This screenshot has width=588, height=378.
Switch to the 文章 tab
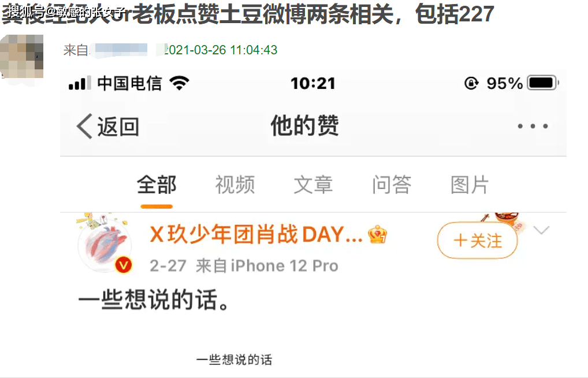point(313,185)
